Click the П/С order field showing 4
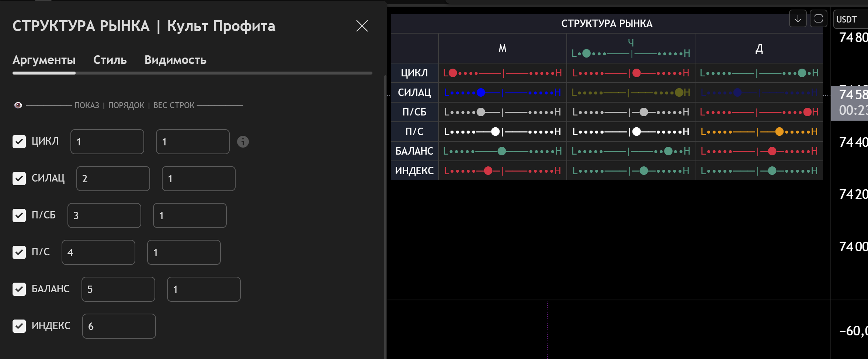The width and height of the screenshot is (868, 359). pyautogui.click(x=98, y=252)
